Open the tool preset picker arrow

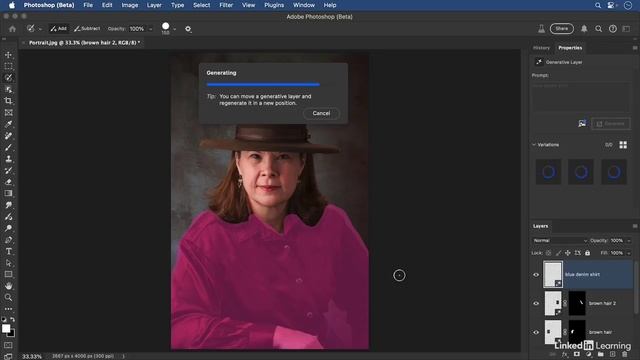(x=40, y=29)
